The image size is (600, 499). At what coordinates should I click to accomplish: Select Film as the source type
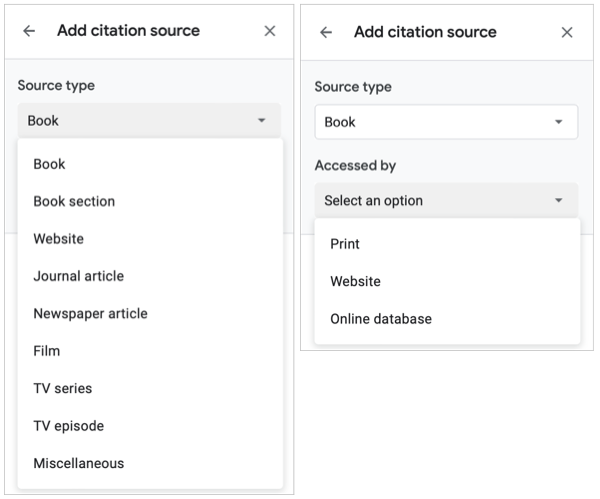(x=46, y=351)
